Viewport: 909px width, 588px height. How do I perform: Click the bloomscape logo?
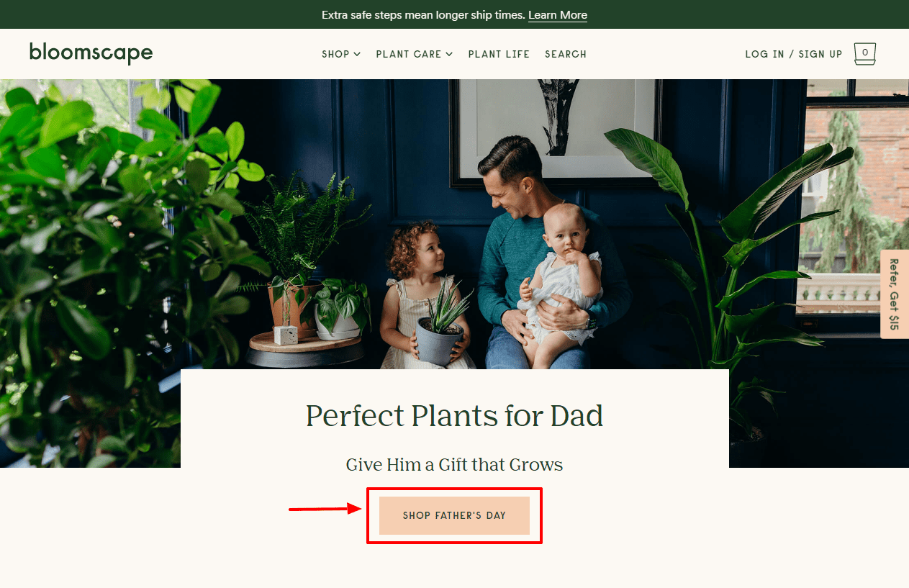tap(91, 53)
